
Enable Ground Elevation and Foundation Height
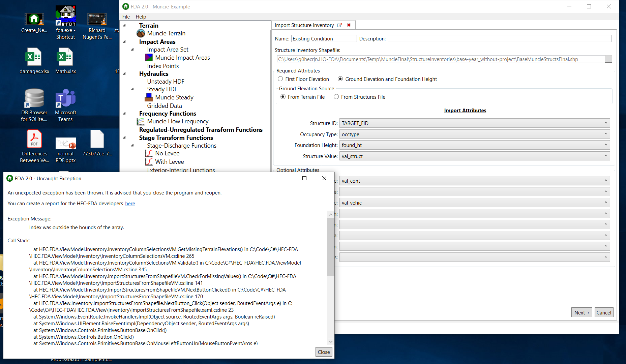pos(340,79)
